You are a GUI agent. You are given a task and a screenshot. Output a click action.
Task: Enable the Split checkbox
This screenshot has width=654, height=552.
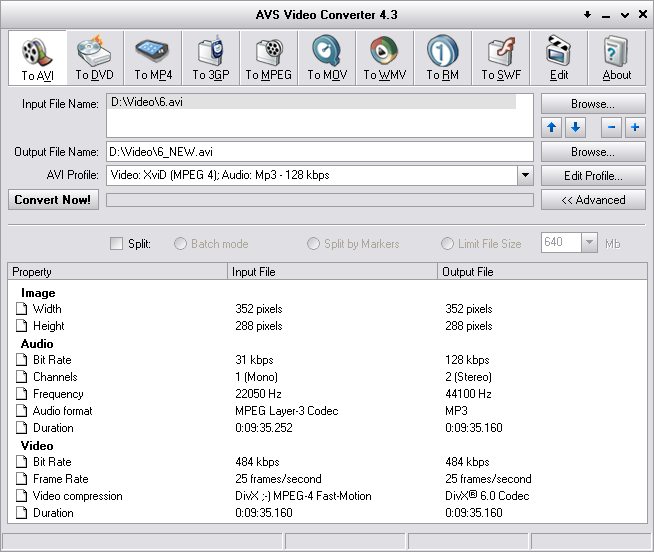pos(116,243)
